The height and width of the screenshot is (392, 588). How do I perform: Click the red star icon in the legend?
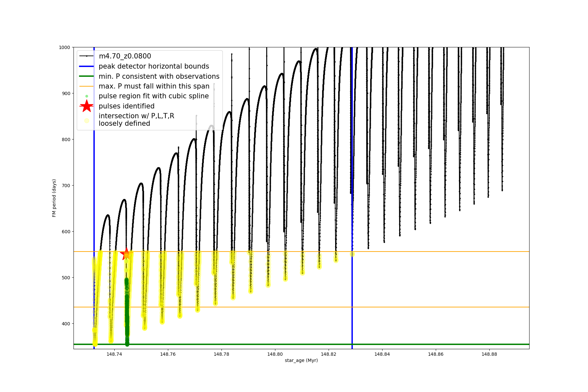click(87, 106)
